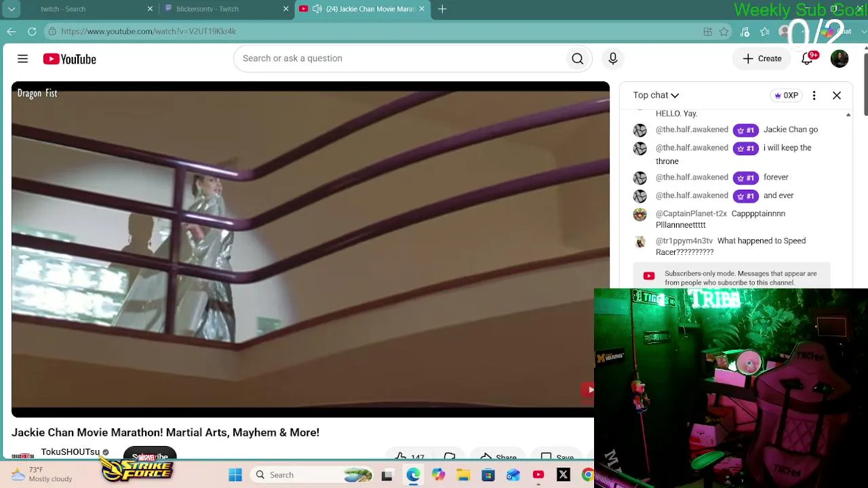Open the YouTube account avatar menu
The image size is (868, 488).
point(840,59)
